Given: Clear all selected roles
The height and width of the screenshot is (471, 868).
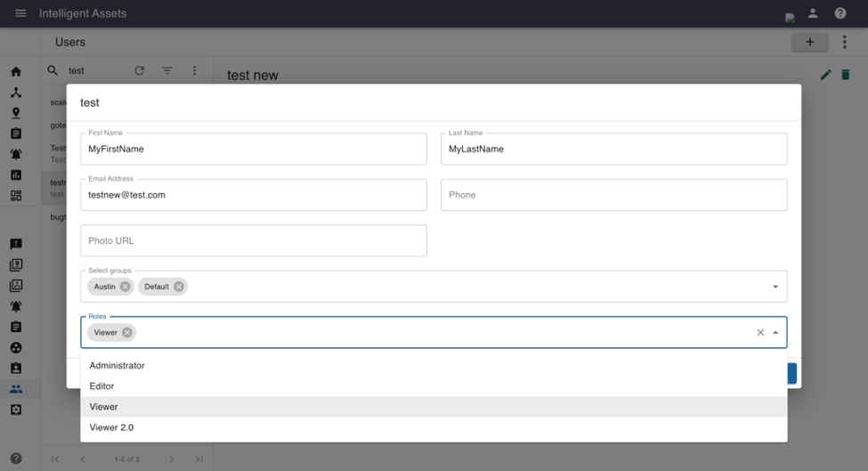Looking at the screenshot, I should tap(760, 332).
